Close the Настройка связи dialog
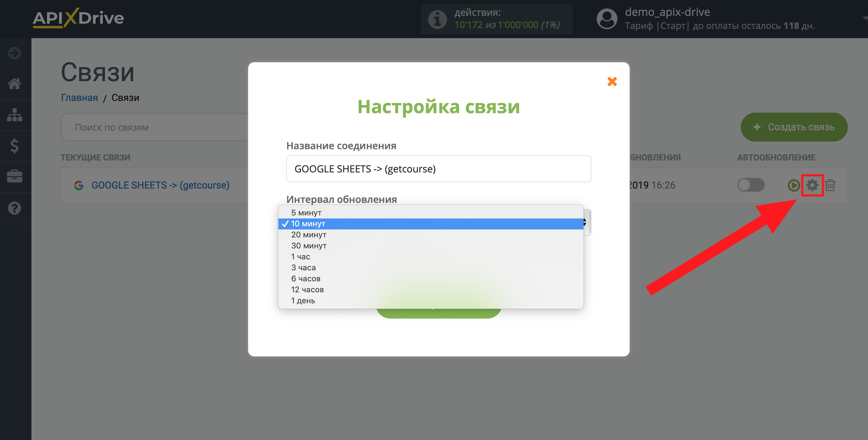 (x=613, y=81)
